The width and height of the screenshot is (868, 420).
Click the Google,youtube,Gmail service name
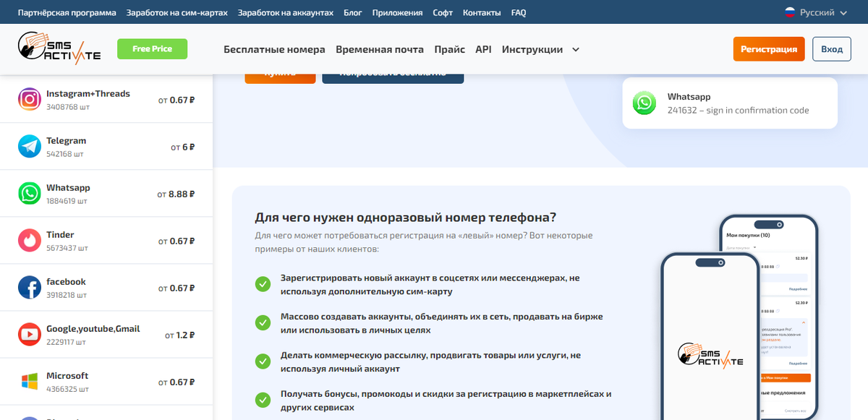pos(93,329)
